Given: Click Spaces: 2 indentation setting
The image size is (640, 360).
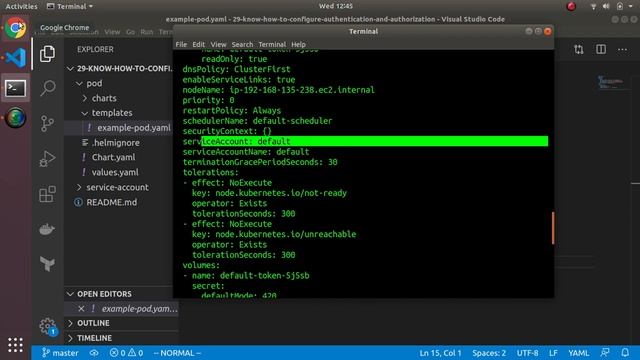Looking at the screenshot, I should [489, 353].
